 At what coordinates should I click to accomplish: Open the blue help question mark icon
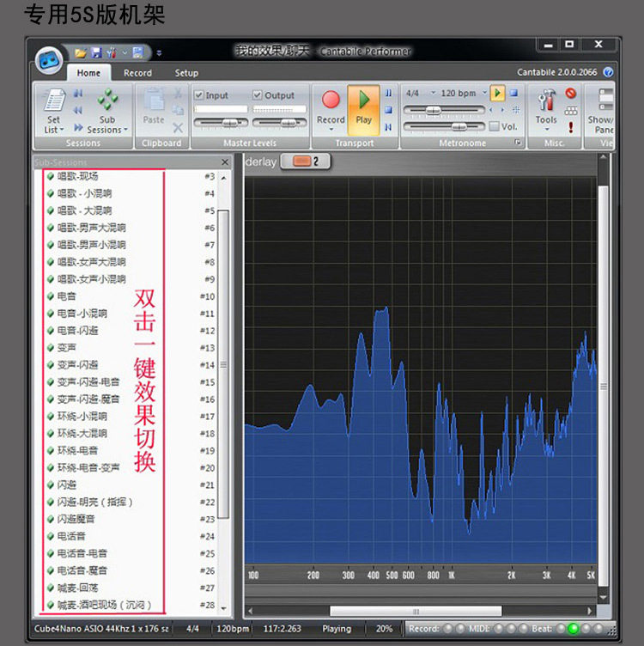point(608,72)
